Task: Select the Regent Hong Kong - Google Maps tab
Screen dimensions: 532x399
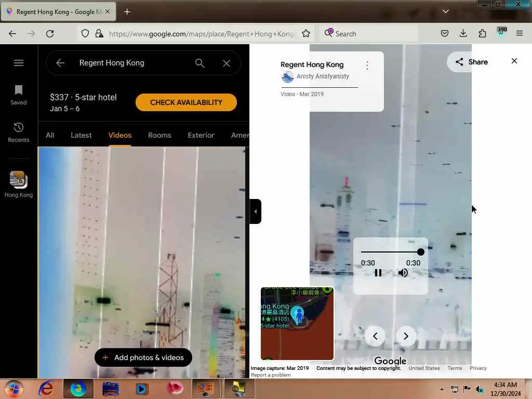Action: 58,12
